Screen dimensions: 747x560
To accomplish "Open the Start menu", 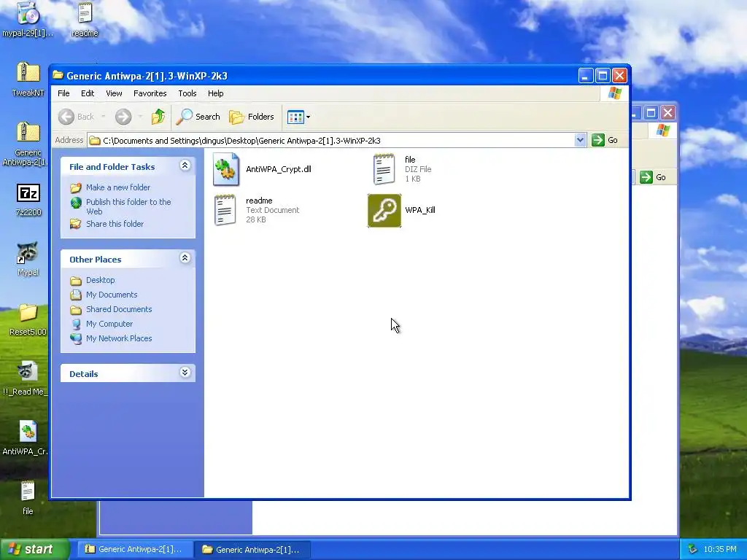I will click(34, 549).
